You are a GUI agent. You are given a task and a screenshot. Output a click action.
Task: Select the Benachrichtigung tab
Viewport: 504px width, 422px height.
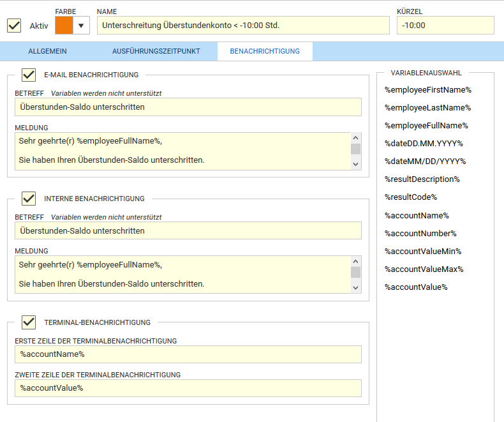(x=265, y=51)
